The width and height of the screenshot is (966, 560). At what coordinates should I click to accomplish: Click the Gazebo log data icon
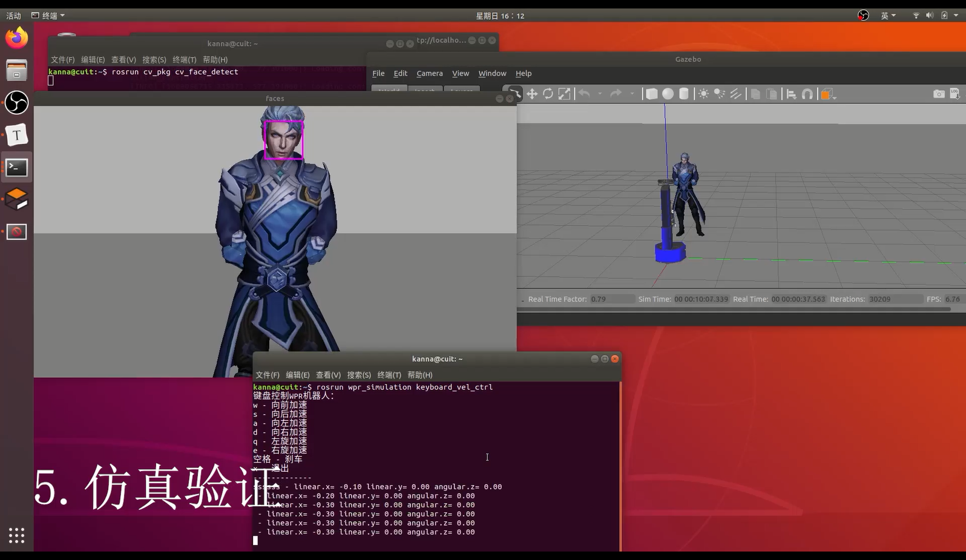[955, 94]
